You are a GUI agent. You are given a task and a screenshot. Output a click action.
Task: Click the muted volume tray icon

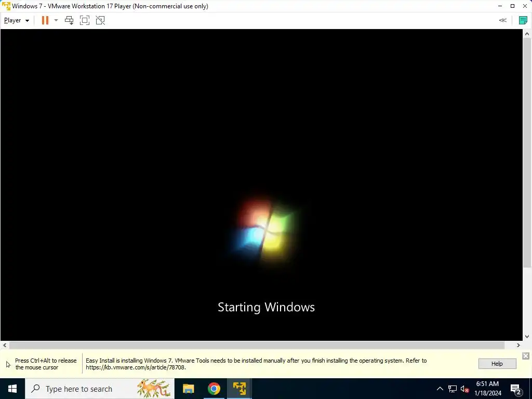coord(464,389)
